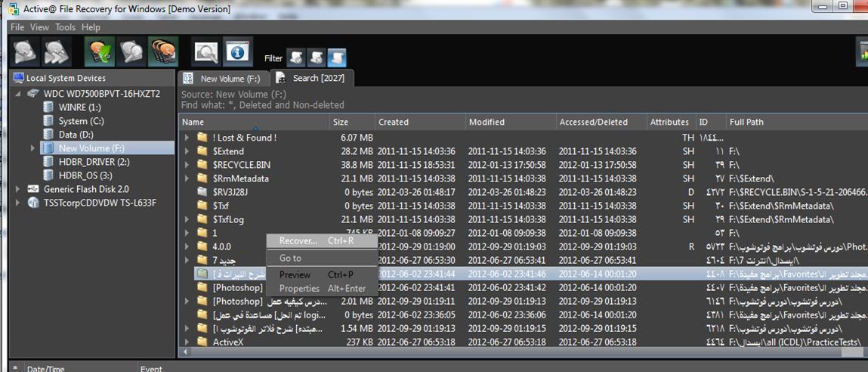The image size is (868, 372).
Task: Expand the TSSTcorpCDDVDW TS-L633F device node
Action: tap(18, 203)
